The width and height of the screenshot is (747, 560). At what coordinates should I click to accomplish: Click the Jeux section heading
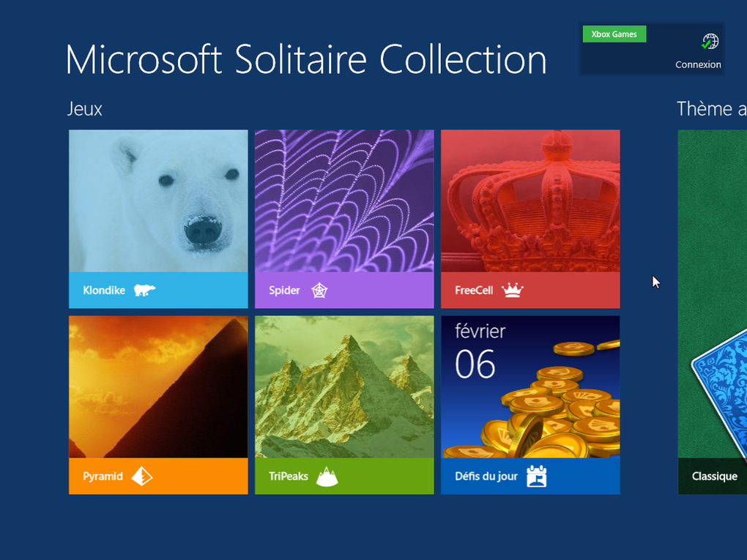(84, 109)
